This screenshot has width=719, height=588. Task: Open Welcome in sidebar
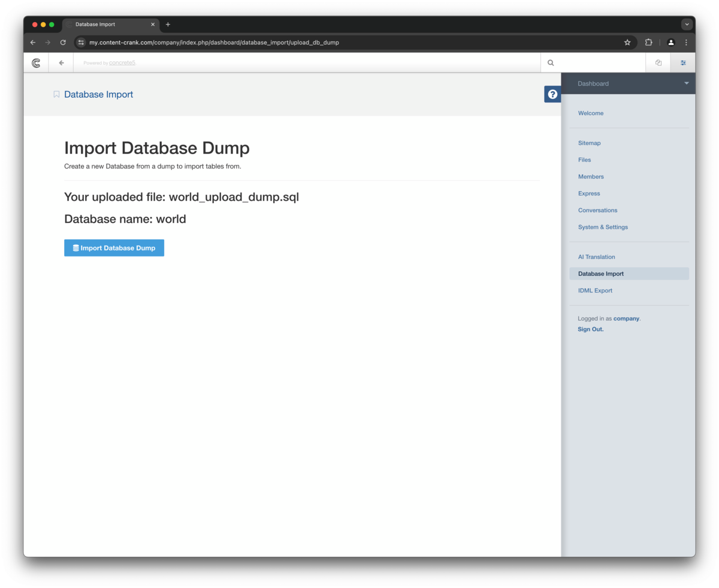coord(591,113)
